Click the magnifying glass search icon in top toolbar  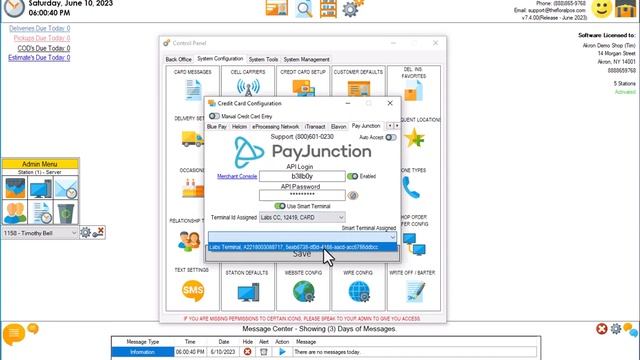tap(304, 9)
